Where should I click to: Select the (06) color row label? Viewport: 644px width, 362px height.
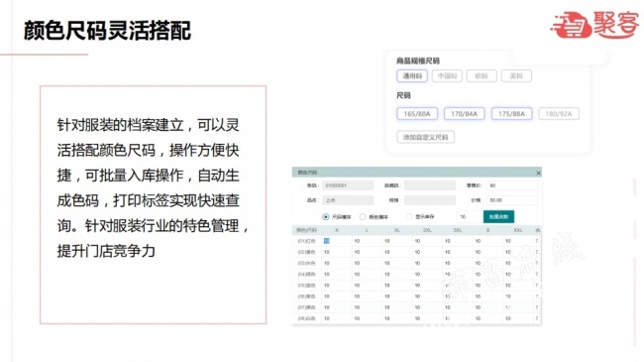[307, 297]
